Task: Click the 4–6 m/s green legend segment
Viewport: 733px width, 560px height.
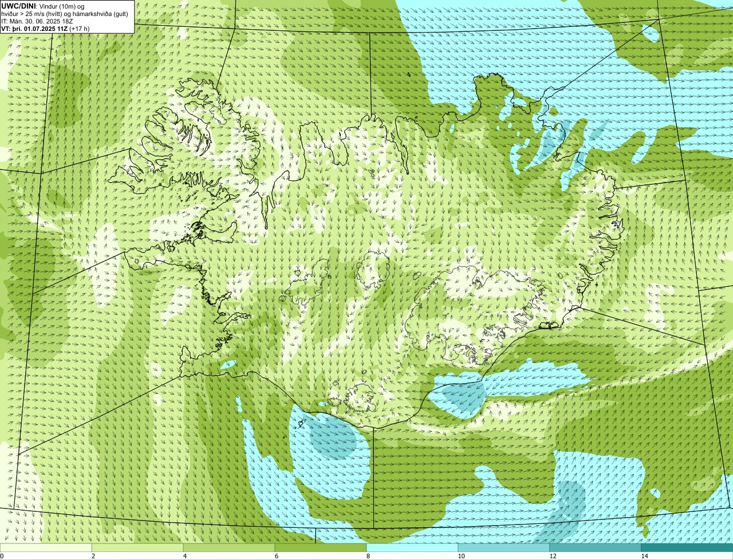Action: [229, 547]
